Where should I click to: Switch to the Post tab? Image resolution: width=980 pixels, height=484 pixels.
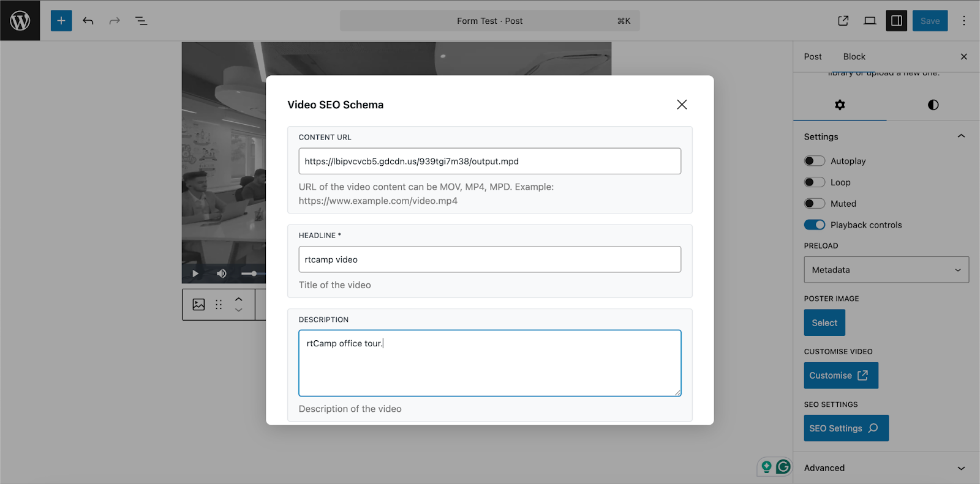point(813,56)
